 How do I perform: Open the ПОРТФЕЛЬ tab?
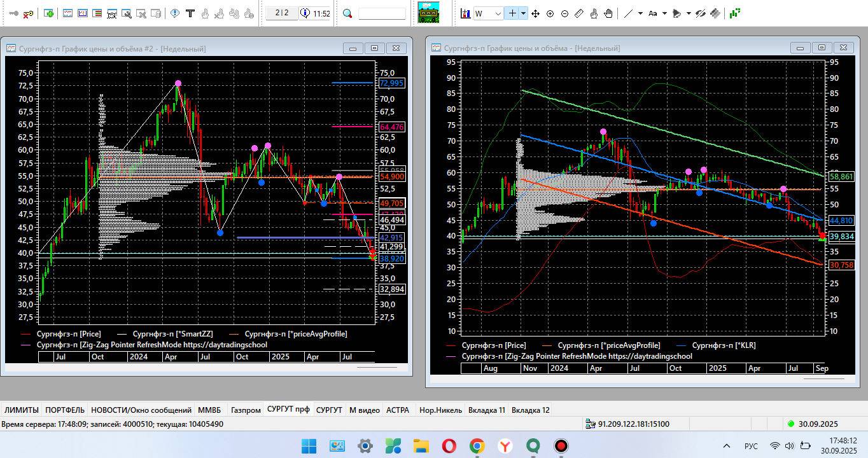click(65, 410)
